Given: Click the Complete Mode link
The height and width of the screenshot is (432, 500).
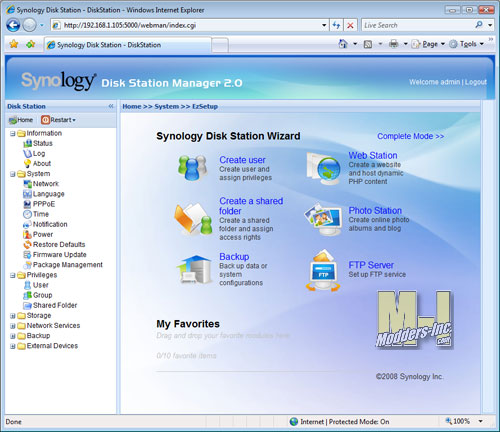Looking at the screenshot, I should [x=410, y=136].
